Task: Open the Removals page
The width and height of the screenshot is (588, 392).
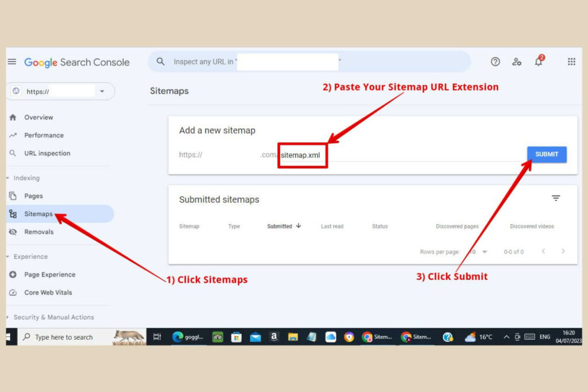Action: [39, 232]
